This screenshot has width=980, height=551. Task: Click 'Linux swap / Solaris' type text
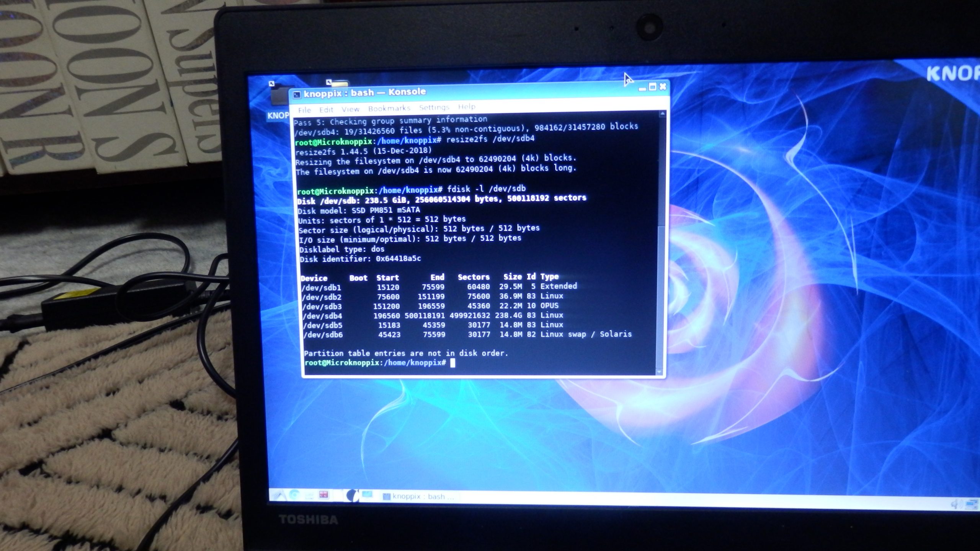[x=586, y=334]
